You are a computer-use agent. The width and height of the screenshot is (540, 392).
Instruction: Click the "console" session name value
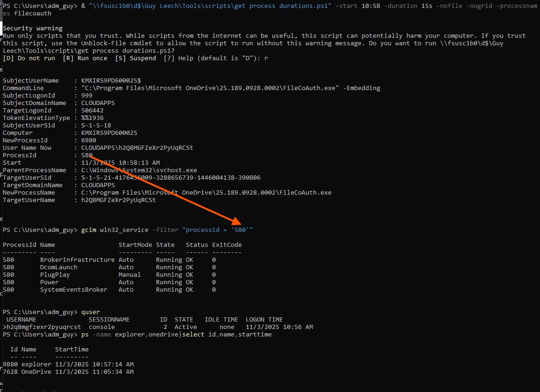click(101, 327)
